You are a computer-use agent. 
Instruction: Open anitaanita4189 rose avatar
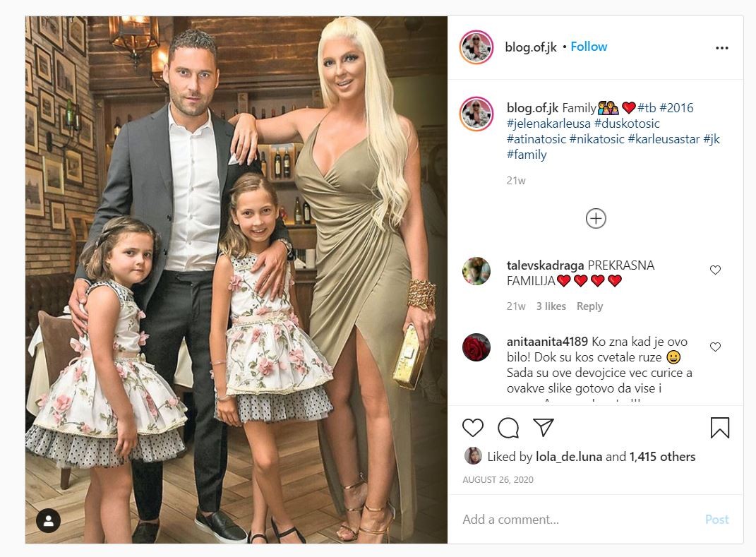476,347
